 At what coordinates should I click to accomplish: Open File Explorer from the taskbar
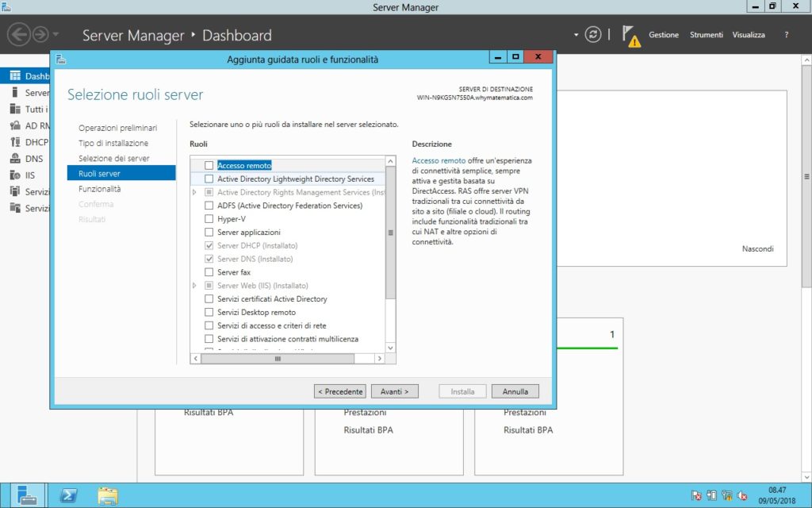108,496
